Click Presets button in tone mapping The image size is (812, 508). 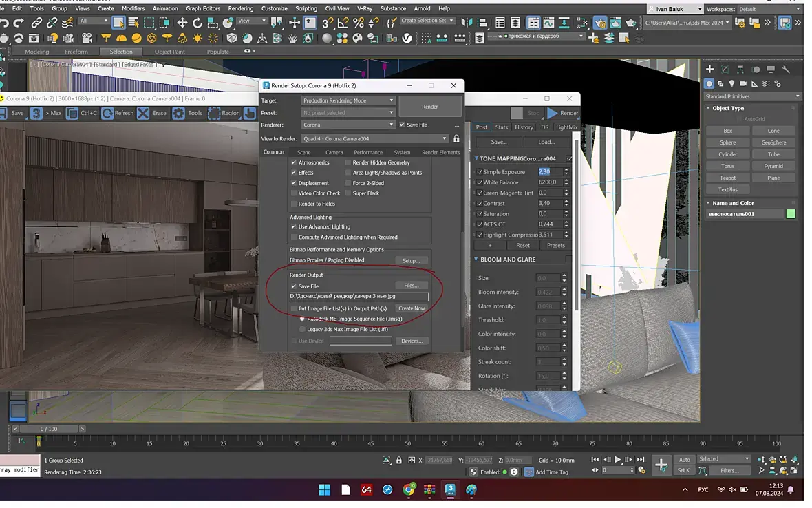pos(555,246)
